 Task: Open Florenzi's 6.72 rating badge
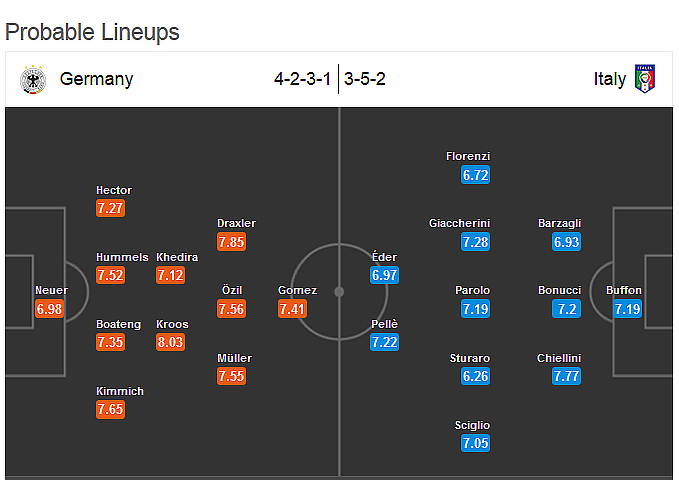click(x=476, y=175)
